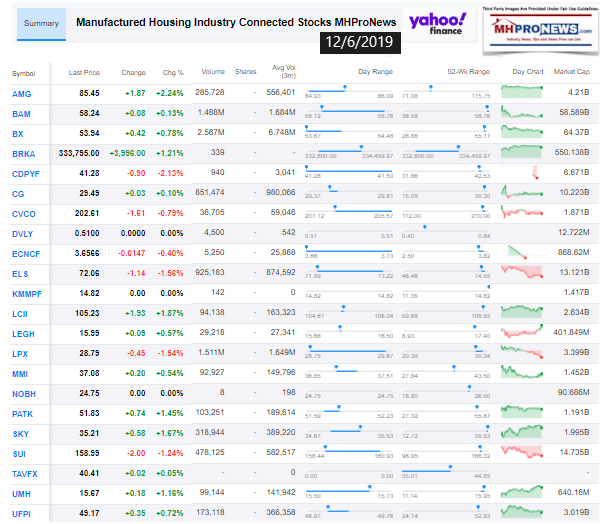Sort by Day Range column header

[375, 72]
